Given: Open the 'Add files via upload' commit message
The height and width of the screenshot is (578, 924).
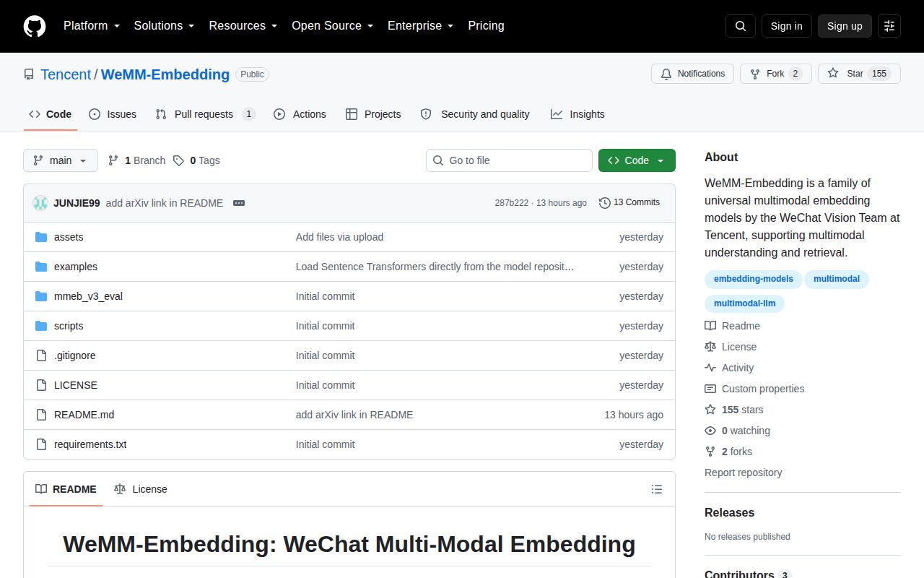Looking at the screenshot, I should (x=339, y=237).
